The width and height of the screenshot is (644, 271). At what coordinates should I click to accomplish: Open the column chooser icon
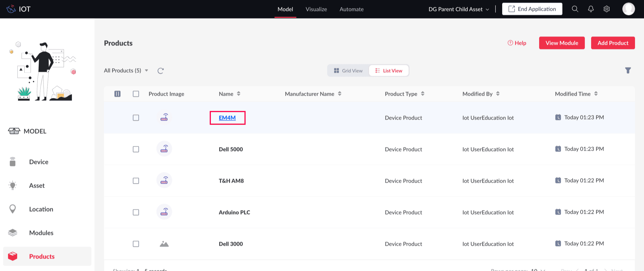(x=117, y=94)
